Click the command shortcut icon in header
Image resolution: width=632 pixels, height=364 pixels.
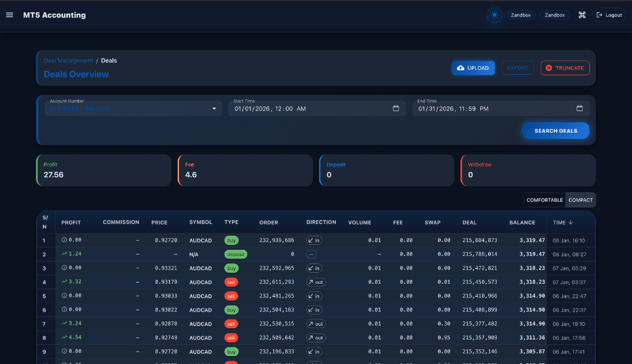pos(581,15)
